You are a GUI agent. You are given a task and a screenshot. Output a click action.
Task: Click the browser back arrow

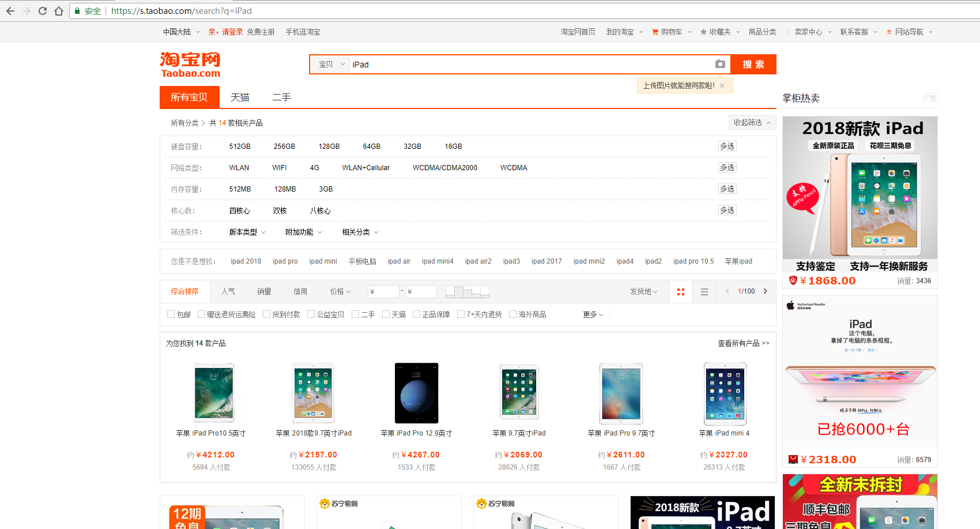coord(10,11)
